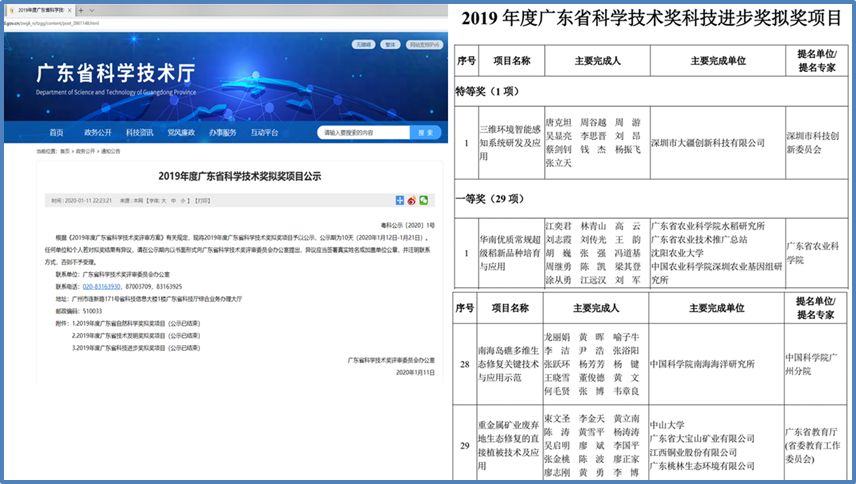Click the upper 主要完成单位 column header
The width and height of the screenshot is (856, 484).
coord(718,61)
